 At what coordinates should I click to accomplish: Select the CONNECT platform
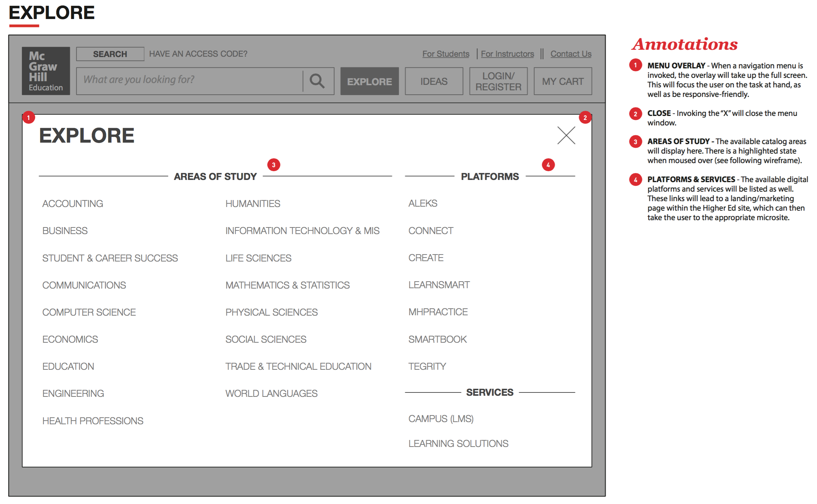pos(431,230)
